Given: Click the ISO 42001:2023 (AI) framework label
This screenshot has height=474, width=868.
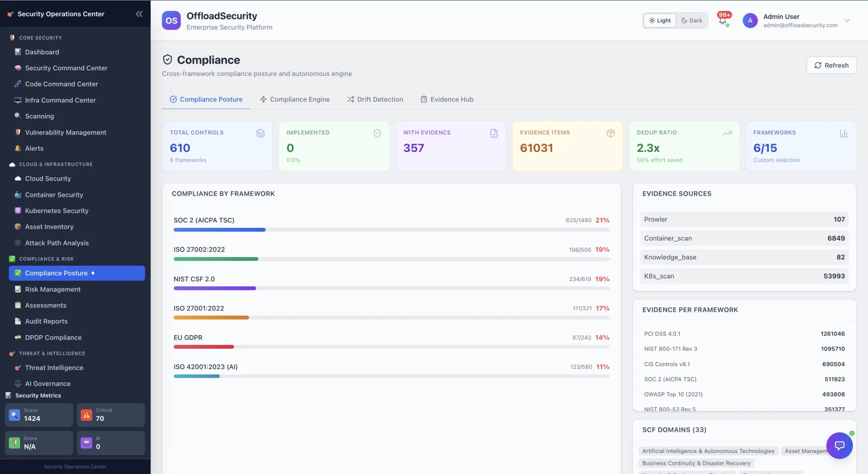Looking at the screenshot, I should 206,367.
